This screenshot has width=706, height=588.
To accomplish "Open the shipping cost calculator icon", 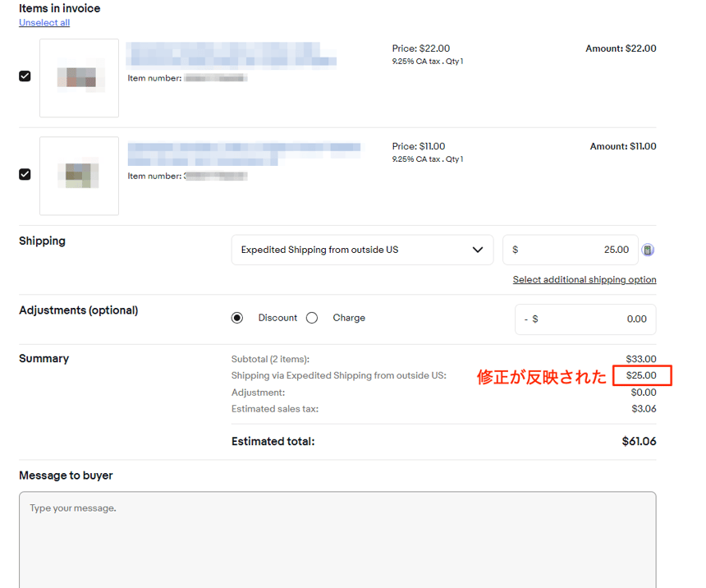I will pos(648,250).
